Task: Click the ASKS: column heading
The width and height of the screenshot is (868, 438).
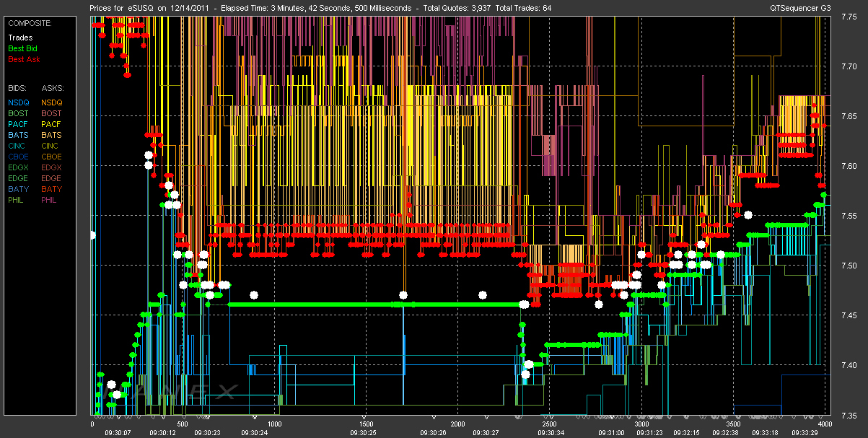Action: [53, 88]
